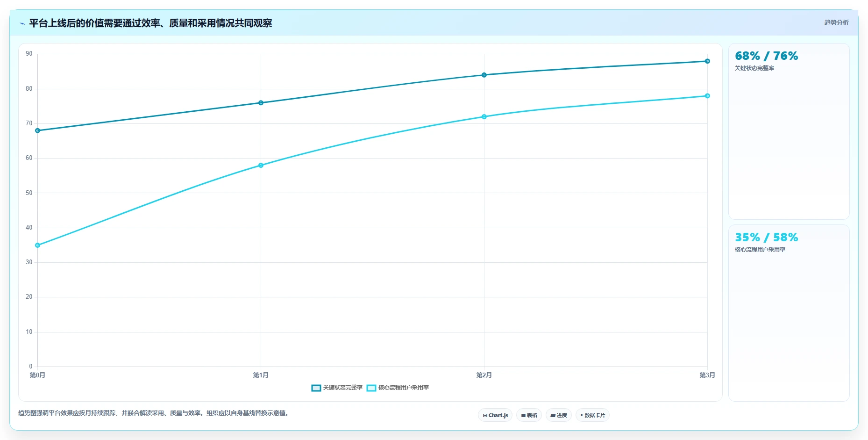Image resolution: width=868 pixels, height=440 pixels.
Task: Click the 表格 chip
Action: point(529,415)
